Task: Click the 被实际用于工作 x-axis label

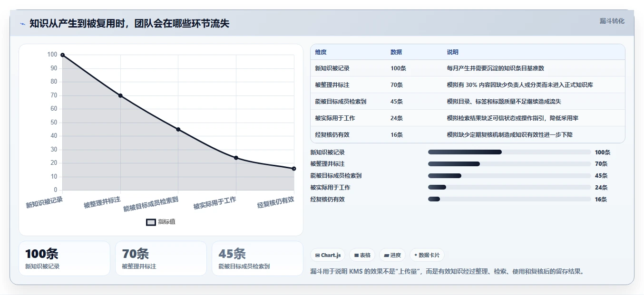Action: (x=215, y=203)
